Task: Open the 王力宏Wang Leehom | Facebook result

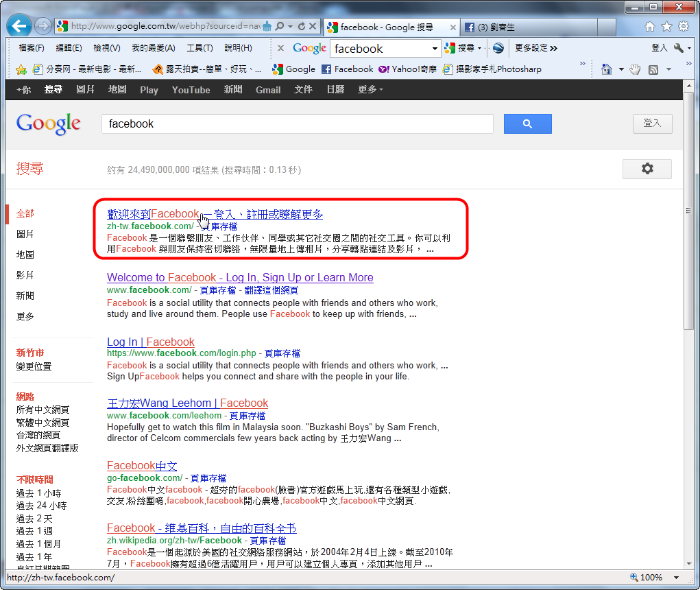Action: click(x=187, y=403)
